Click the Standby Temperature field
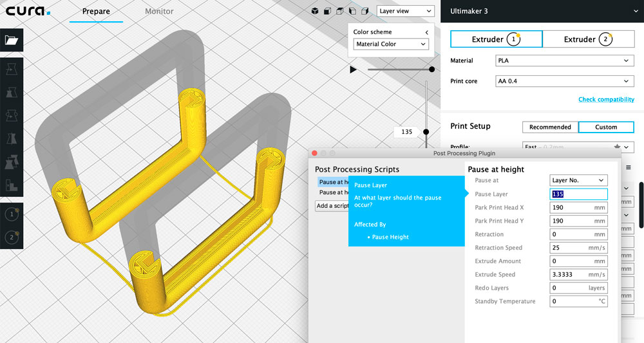This screenshot has height=343, width=644. click(x=578, y=301)
